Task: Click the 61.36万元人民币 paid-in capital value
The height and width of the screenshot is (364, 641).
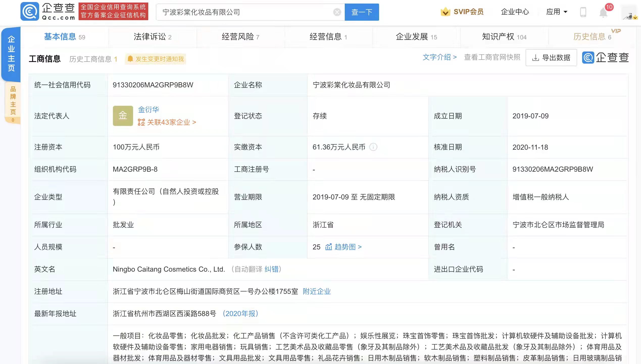Action: tap(339, 147)
